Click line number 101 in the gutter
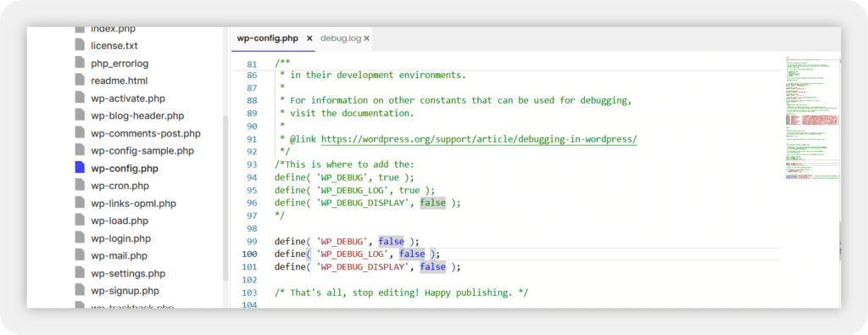This screenshot has width=868, height=335. pyautogui.click(x=250, y=267)
